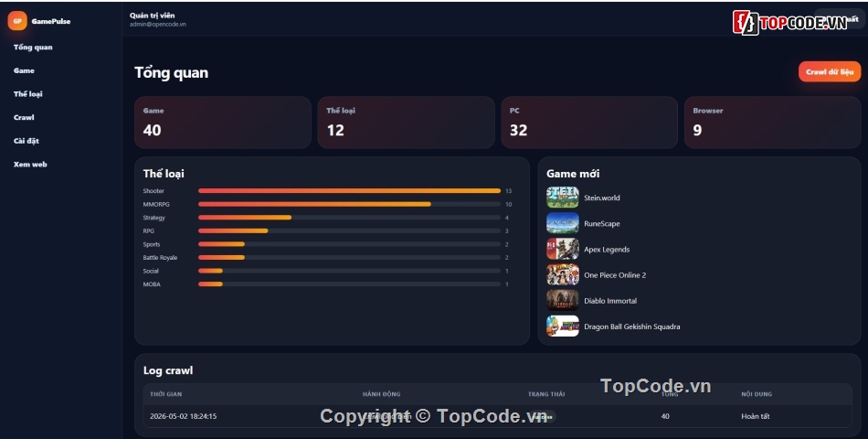Go to Thể loại in sidebar
Viewport: 868px width, 439px height.
tap(27, 93)
